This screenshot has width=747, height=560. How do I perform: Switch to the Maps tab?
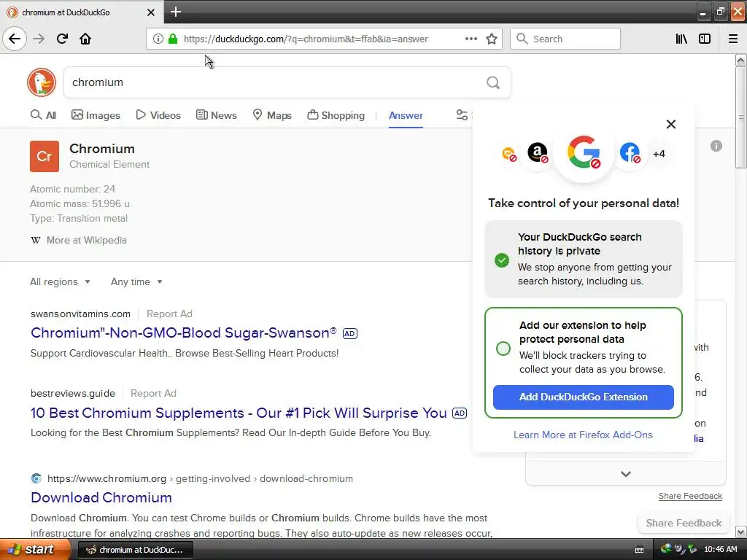[272, 115]
